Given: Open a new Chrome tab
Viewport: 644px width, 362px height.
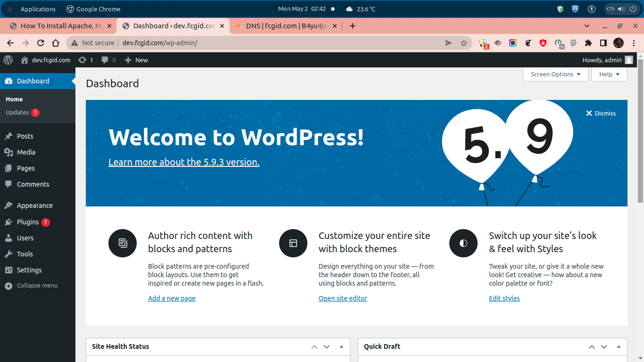Looking at the screenshot, I should [353, 26].
